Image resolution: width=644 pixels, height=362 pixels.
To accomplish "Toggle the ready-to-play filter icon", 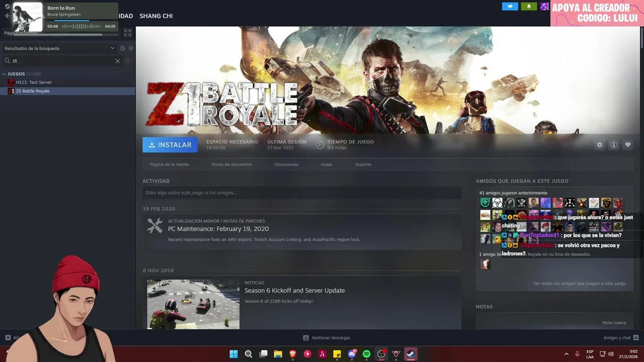I will pyautogui.click(x=131, y=48).
